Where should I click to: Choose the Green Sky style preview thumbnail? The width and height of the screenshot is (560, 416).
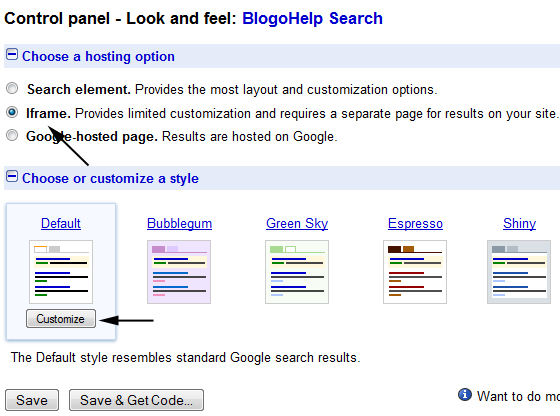coord(297,272)
